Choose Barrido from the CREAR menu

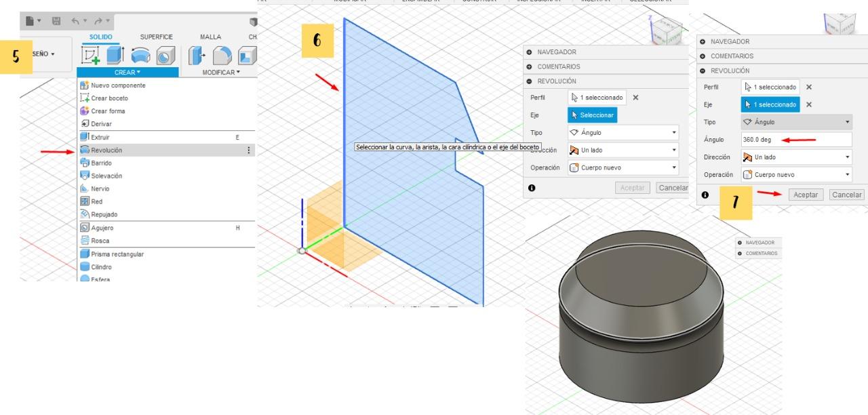166,163
